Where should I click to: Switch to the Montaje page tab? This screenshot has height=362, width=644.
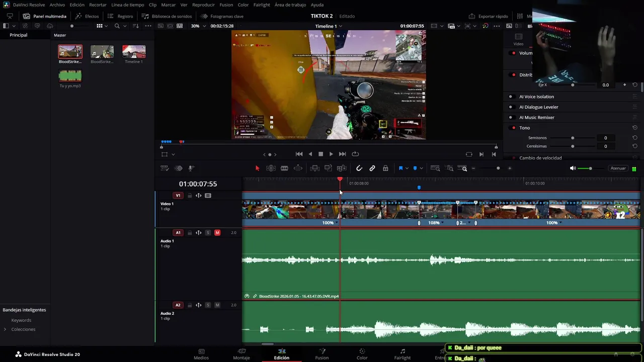[x=242, y=354]
